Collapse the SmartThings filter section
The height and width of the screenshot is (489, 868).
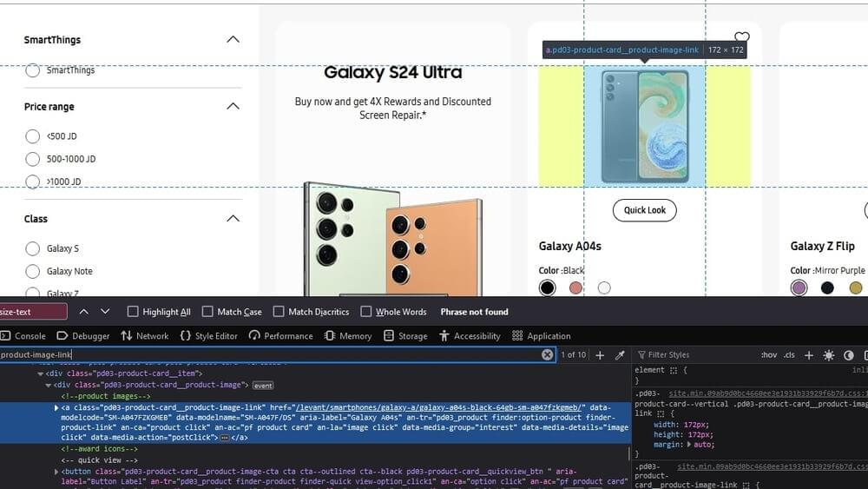click(x=232, y=40)
